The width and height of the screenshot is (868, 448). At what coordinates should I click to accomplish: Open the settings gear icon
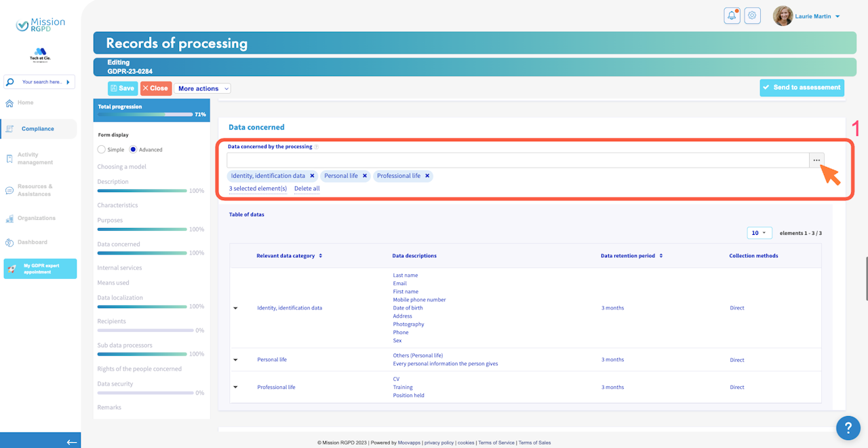pyautogui.click(x=752, y=16)
